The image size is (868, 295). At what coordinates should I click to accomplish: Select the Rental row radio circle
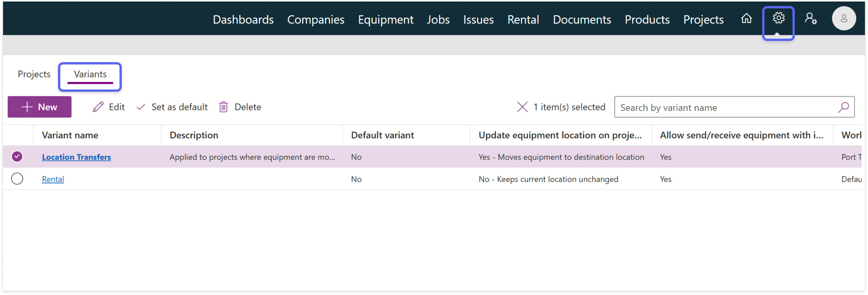[17, 179]
